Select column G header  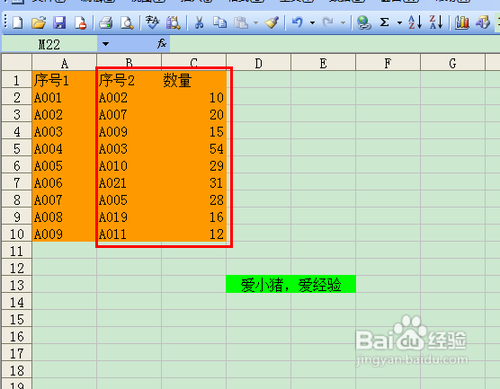[x=452, y=63]
